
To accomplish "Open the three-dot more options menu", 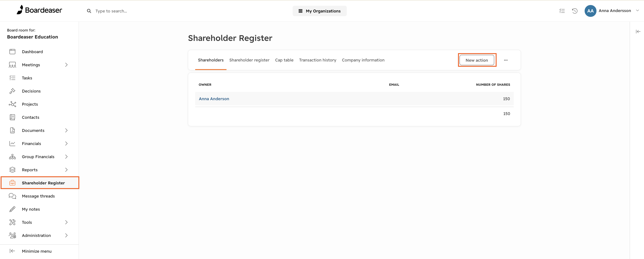I will click(x=506, y=60).
